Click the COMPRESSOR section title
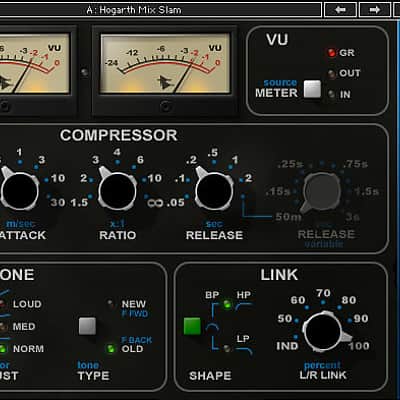400x400 pixels. pos(119,135)
